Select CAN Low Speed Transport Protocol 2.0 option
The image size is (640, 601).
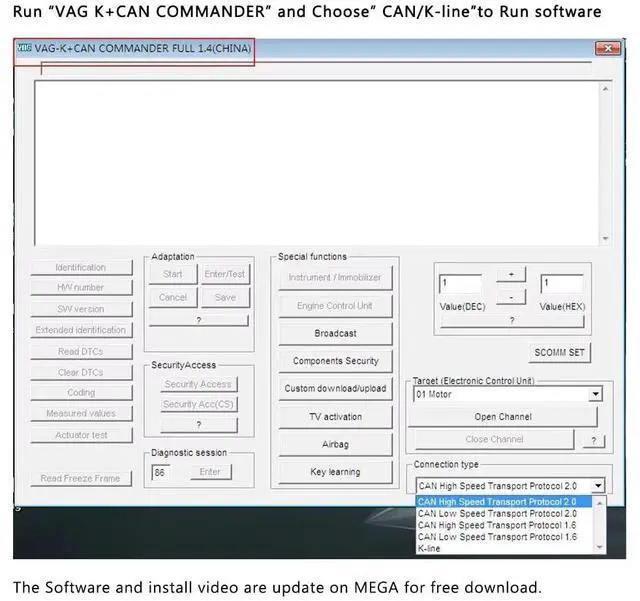[504, 514]
